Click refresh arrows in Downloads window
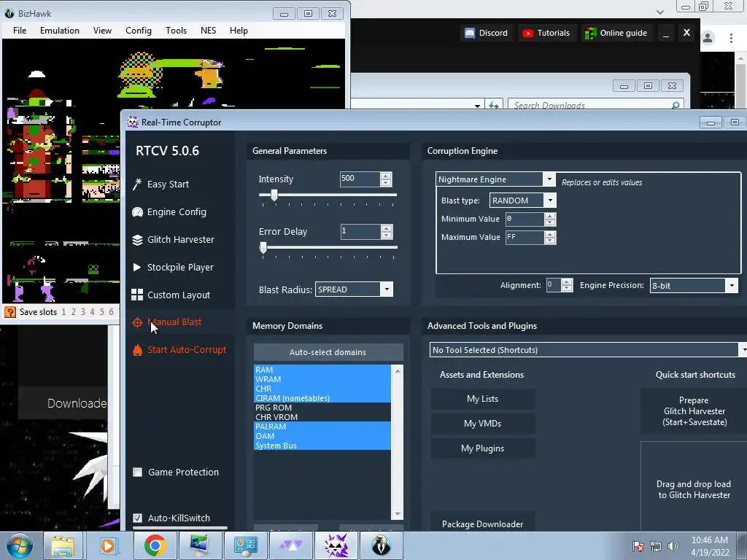Screen dimensions: 747x560 click(494, 105)
